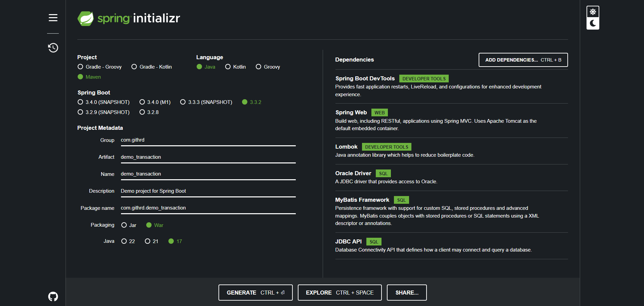Select Spring Boot 3.4.0 (SNAPSHOT)
Viewport: 644px width, 306px height.
click(x=104, y=102)
